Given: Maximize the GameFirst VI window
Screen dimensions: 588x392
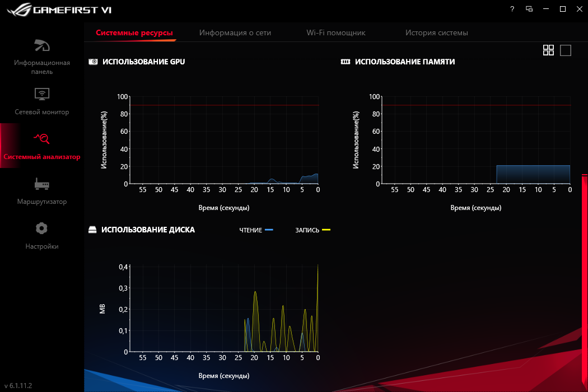Looking at the screenshot, I should pos(563,9).
